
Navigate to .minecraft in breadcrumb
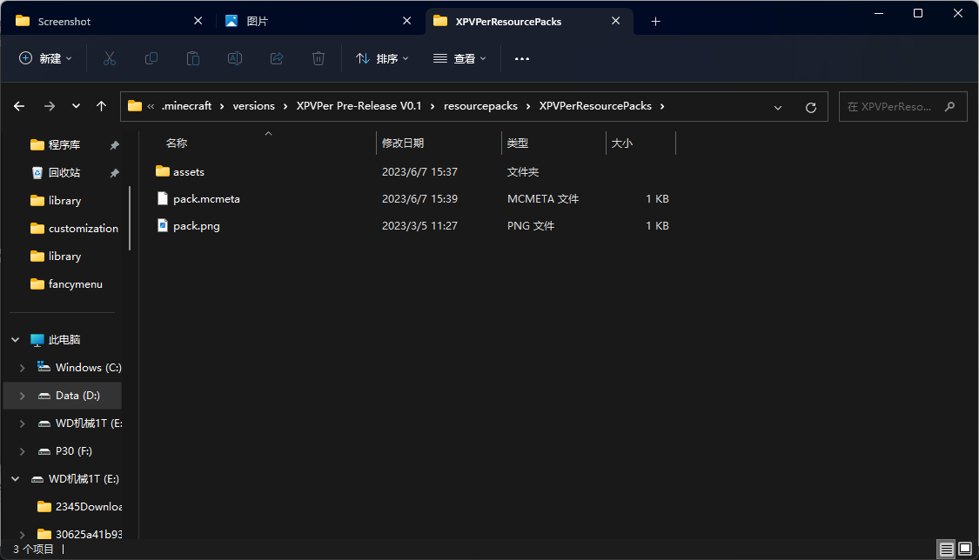click(x=187, y=106)
